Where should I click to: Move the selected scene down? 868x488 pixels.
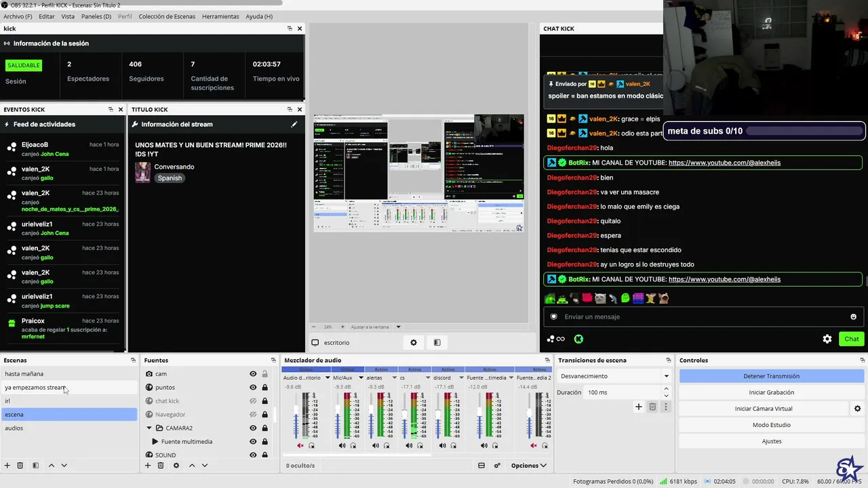tap(64, 466)
